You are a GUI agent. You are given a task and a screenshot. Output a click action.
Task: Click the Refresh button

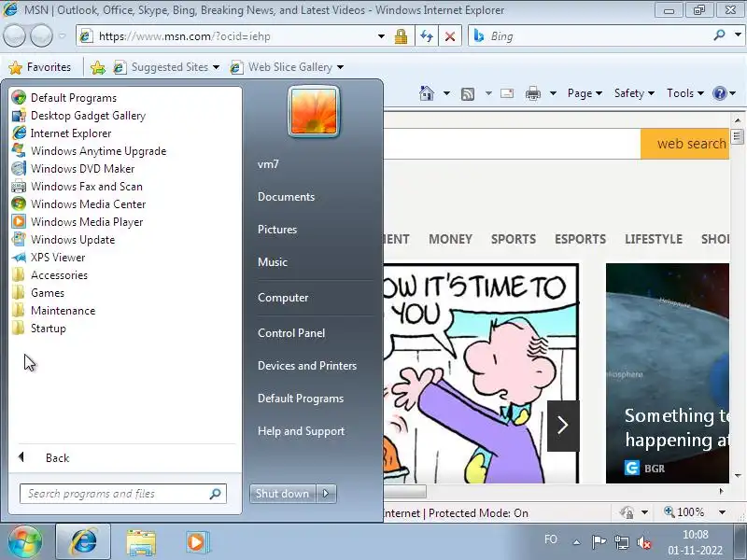(x=427, y=36)
